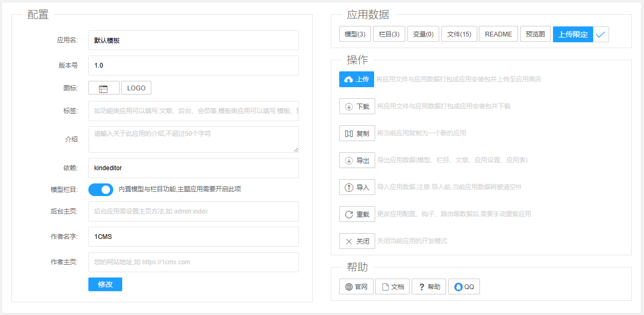Toggle the checkmark beside 上传限定
Viewport: 644px width, 315px height.
[601, 34]
